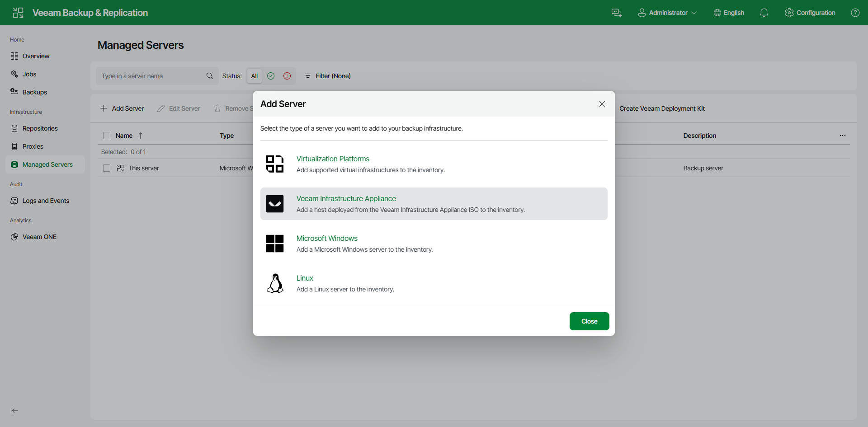Click the Logs and Events icon
This screenshot has height=427, width=868.
[14, 201]
